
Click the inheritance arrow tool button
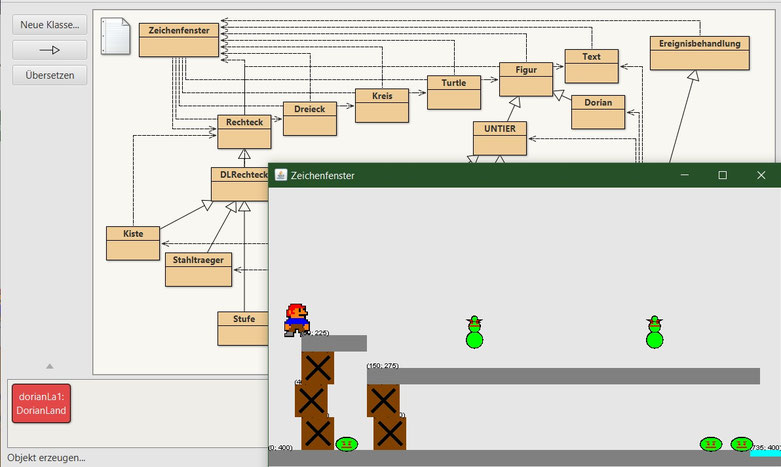(x=49, y=50)
